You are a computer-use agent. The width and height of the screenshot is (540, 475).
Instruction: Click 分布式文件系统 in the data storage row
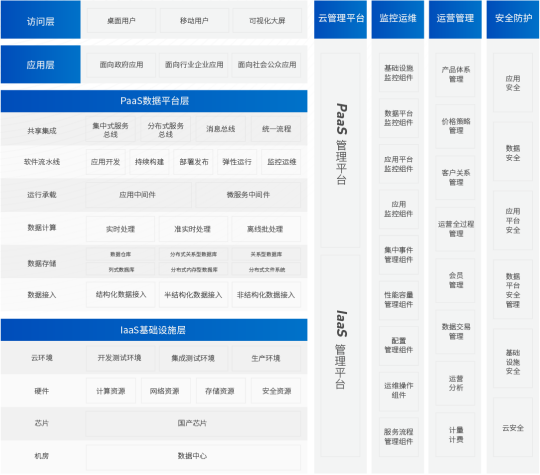click(266, 269)
